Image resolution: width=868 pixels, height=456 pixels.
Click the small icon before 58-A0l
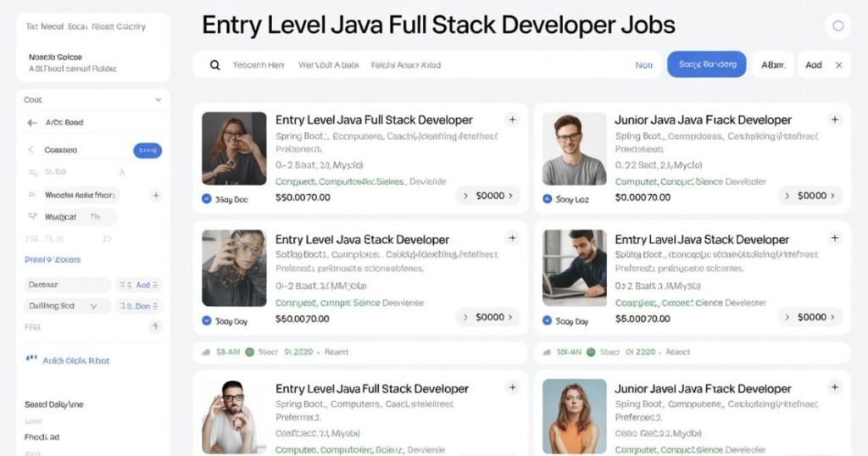coord(207,352)
